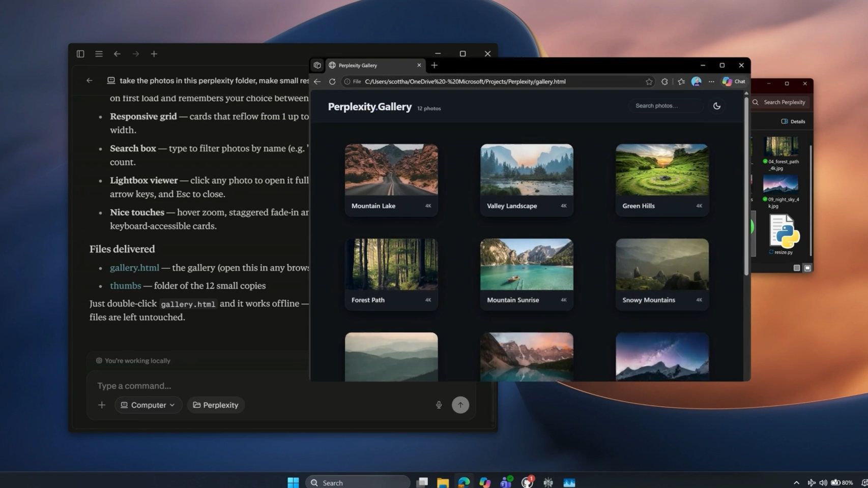The height and width of the screenshot is (488, 868).
Task: Open Edge extensions icon
Action: point(664,81)
